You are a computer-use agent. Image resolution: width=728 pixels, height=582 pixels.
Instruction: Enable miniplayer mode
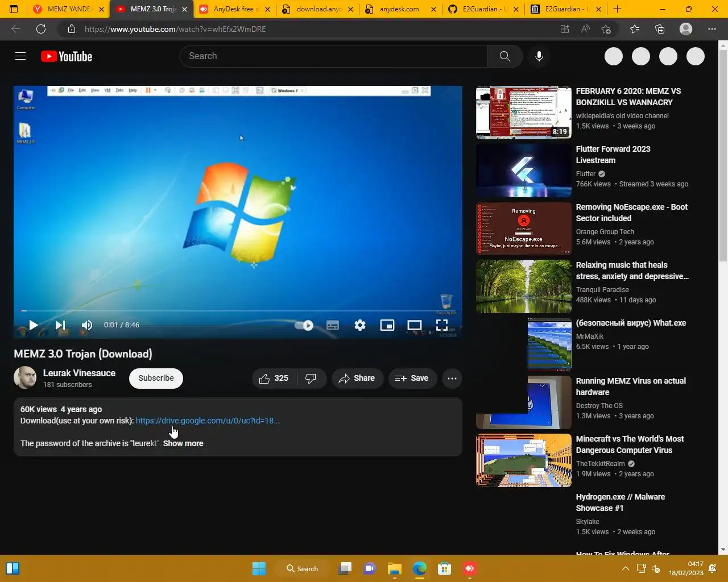387,325
